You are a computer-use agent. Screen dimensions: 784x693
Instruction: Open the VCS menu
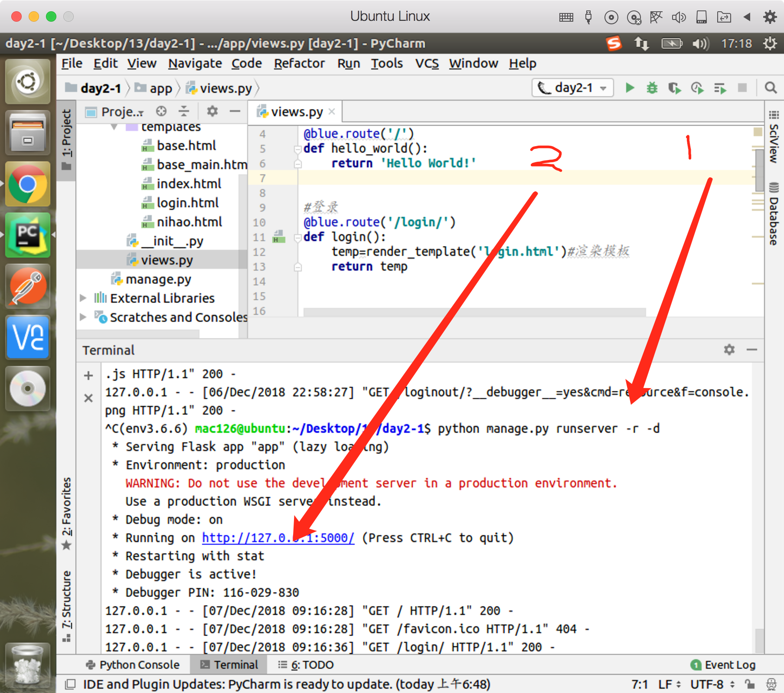click(x=427, y=63)
